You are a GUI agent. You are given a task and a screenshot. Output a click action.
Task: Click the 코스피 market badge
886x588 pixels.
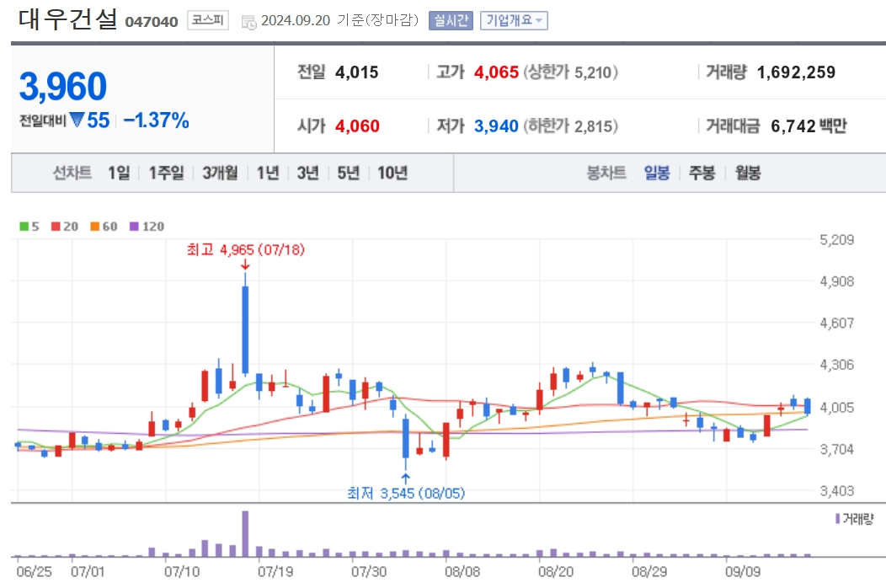[x=208, y=20]
